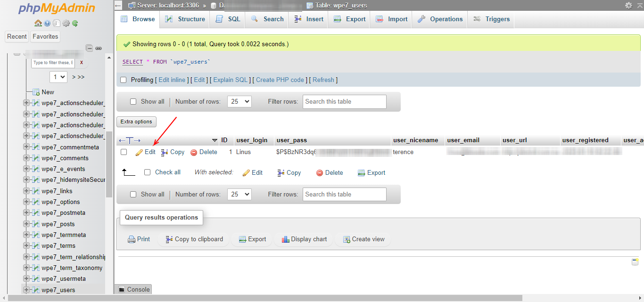Click the Refresh query link
The image size is (644, 302).
click(x=323, y=80)
